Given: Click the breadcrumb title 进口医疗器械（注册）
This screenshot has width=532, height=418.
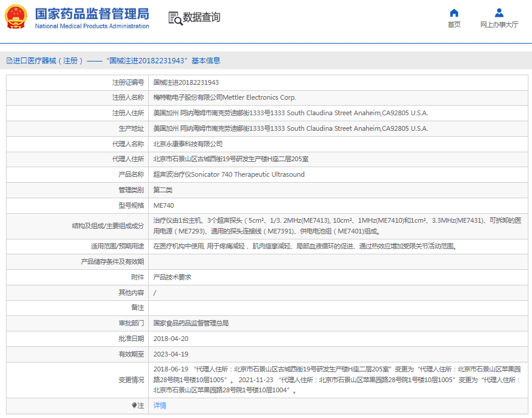Looking at the screenshot, I should [48, 61].
